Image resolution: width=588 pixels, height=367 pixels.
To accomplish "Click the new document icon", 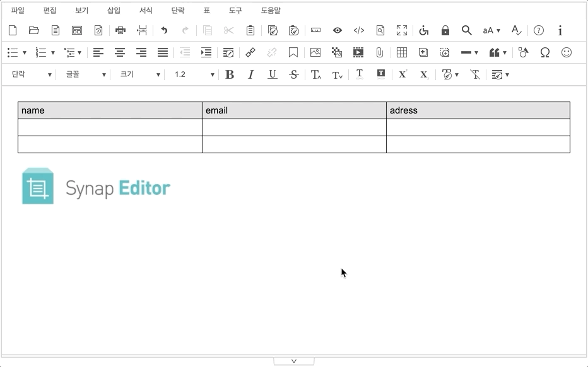I will (x=13, y=30).
